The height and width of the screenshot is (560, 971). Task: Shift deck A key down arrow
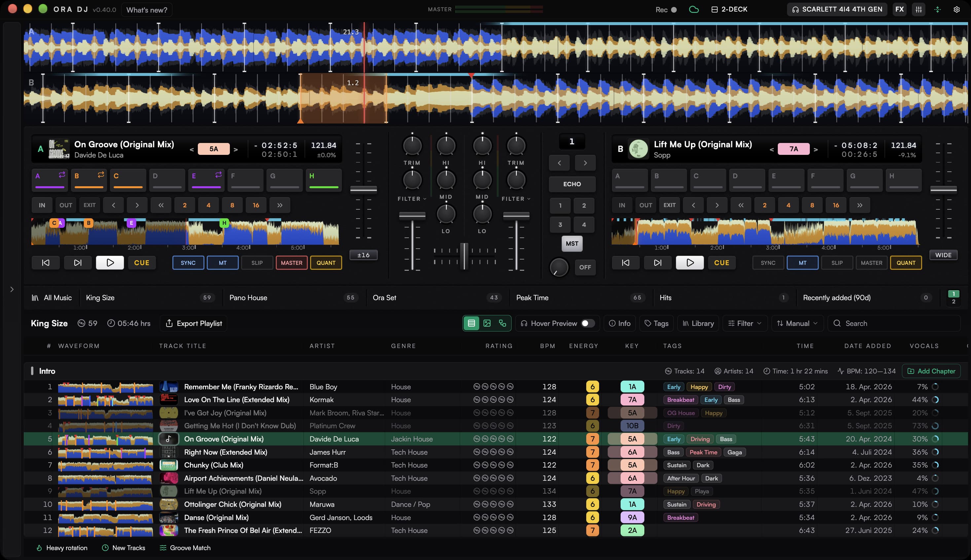[x=192, y=149]
